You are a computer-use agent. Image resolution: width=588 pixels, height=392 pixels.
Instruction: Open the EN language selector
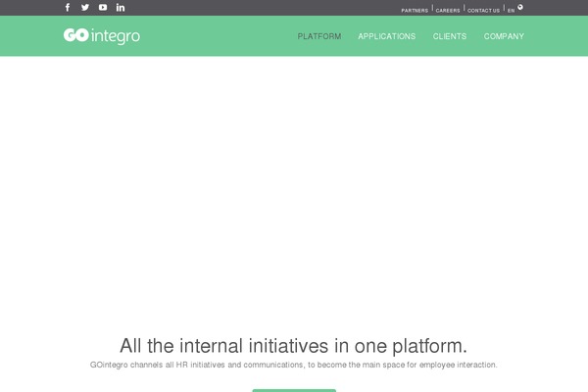(511, 11)
